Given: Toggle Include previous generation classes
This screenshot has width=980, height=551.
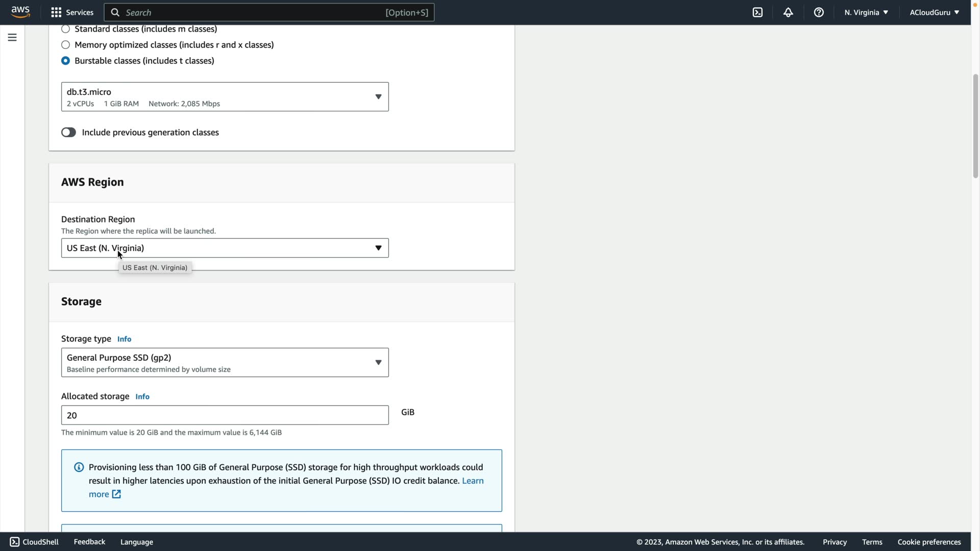Looking at the screenshot, I should 69,133.
